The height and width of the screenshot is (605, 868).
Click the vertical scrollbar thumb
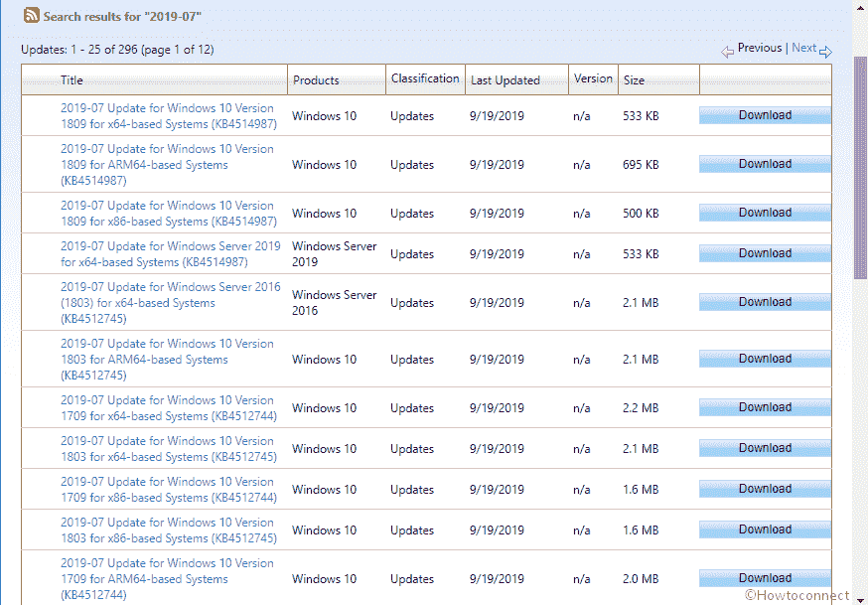pyautogui.click(x=860, y=167)
